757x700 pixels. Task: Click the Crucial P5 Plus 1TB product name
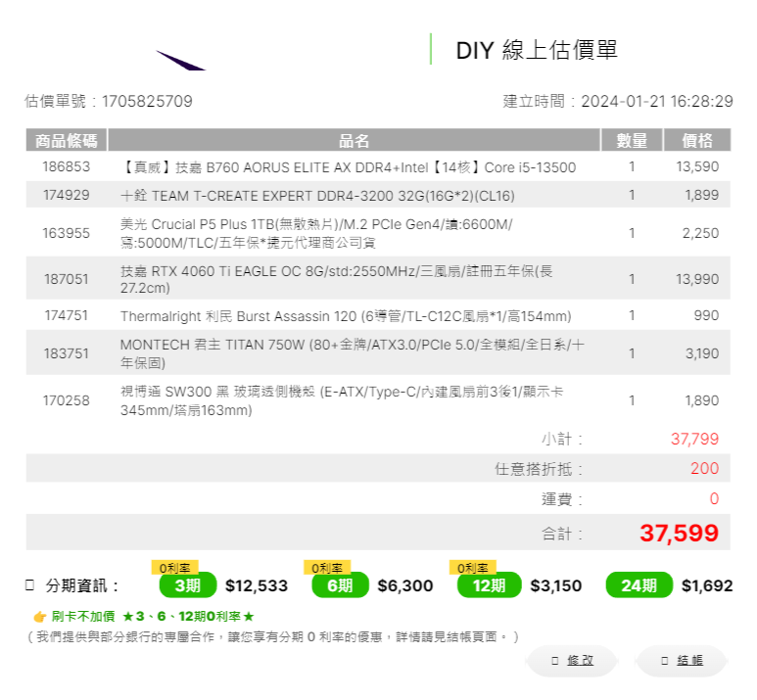point(316,233)
